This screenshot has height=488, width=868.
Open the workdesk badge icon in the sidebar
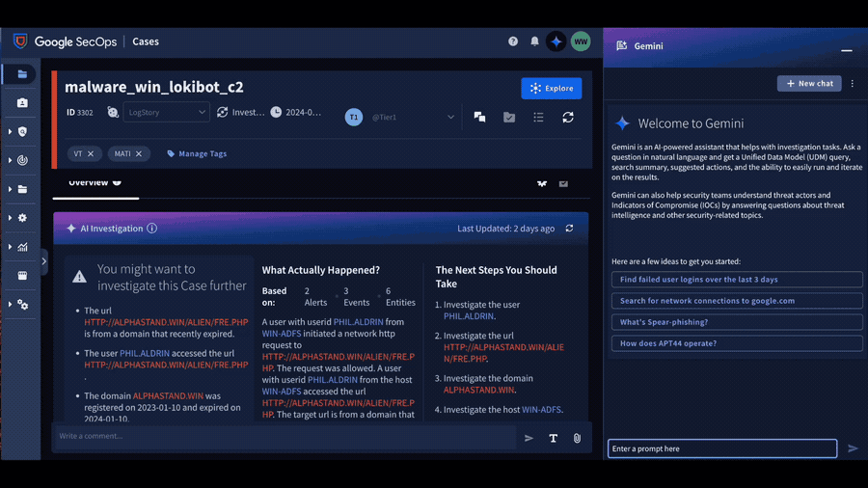[x=22, y=103]
